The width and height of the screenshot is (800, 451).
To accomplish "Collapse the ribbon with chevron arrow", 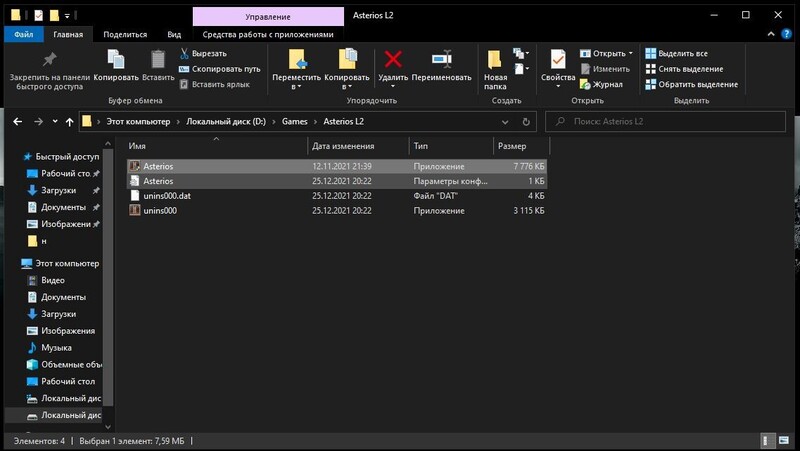I will click(771, 34).
